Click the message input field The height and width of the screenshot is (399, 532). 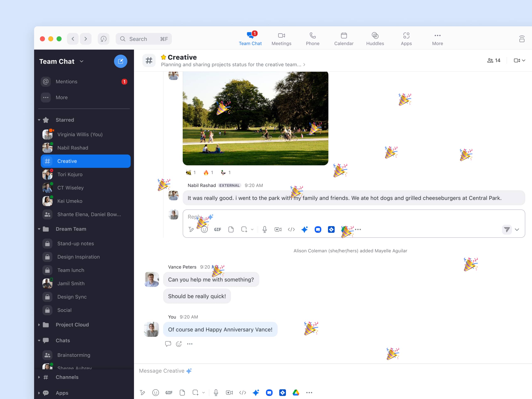pos(334,370)
